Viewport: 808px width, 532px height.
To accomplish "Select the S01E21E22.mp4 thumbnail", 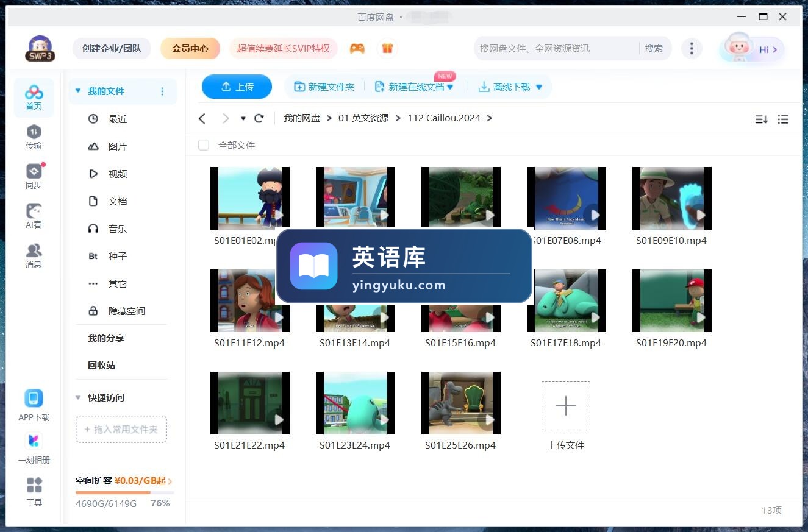I will (250, 403).
